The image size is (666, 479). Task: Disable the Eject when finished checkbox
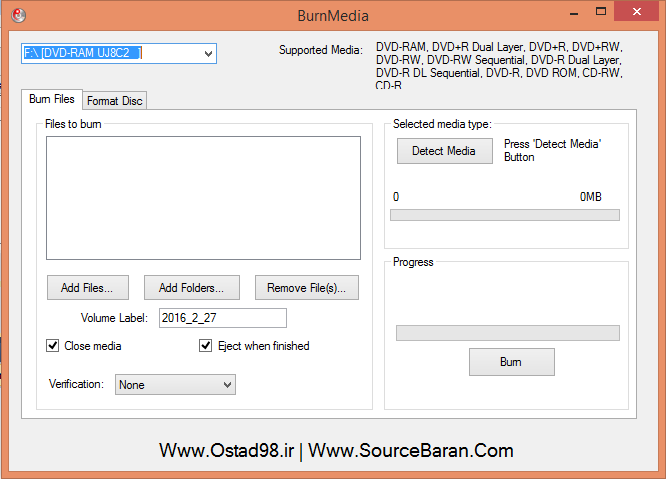point(207,346)
